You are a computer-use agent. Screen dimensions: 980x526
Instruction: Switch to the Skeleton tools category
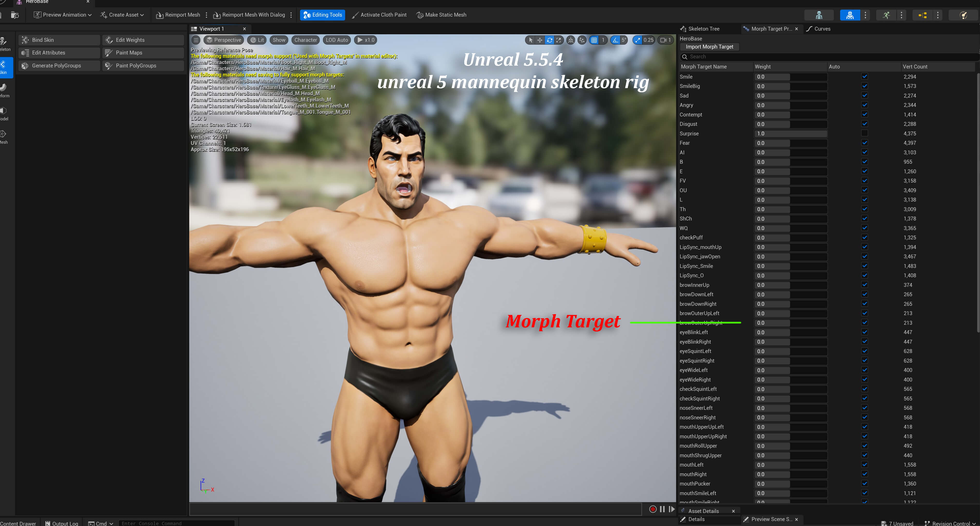click(x=5, y=44)
